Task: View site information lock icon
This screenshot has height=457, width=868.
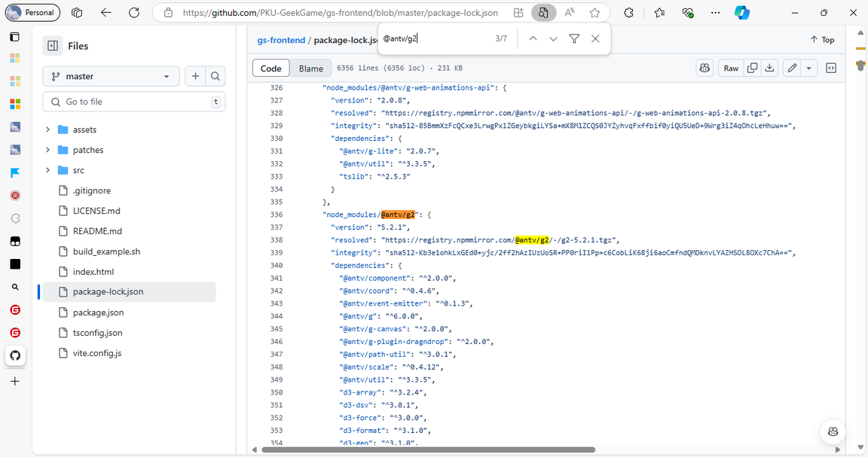Action: coord(168,12)
